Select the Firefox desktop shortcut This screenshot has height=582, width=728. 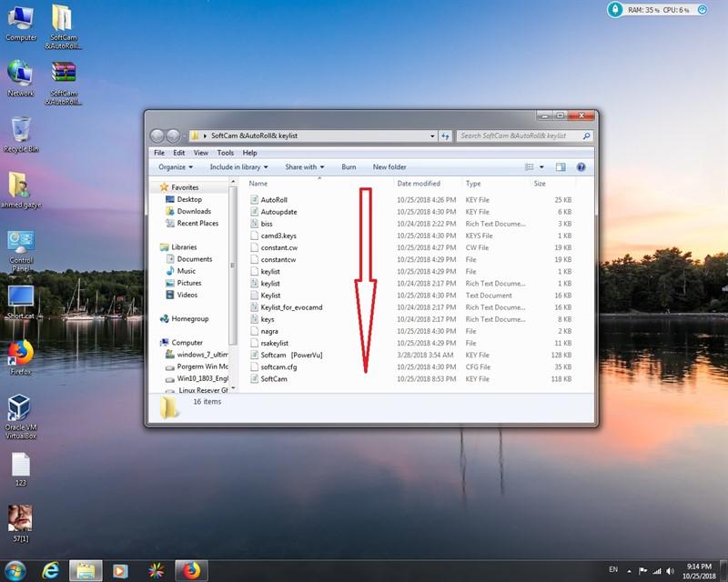(21, 358)
